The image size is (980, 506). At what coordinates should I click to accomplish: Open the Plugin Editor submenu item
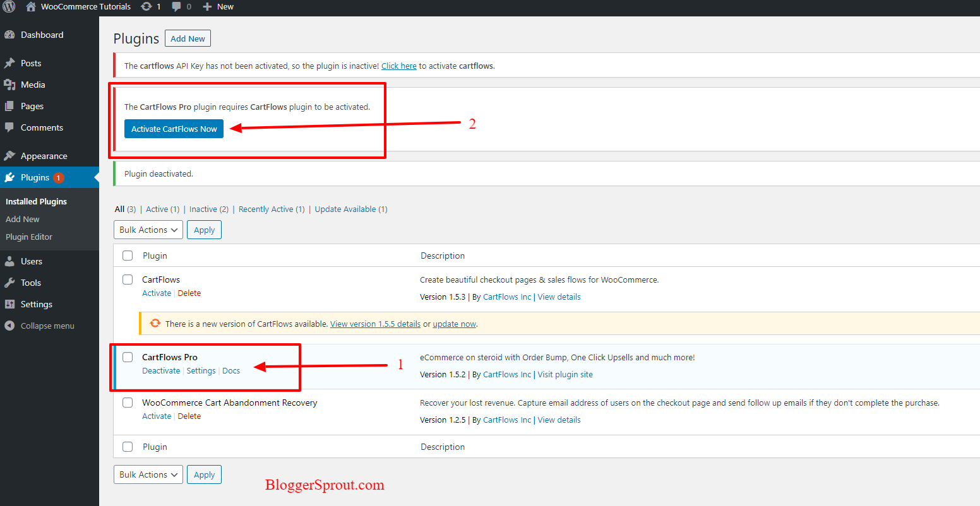click(x=29, y=237)
